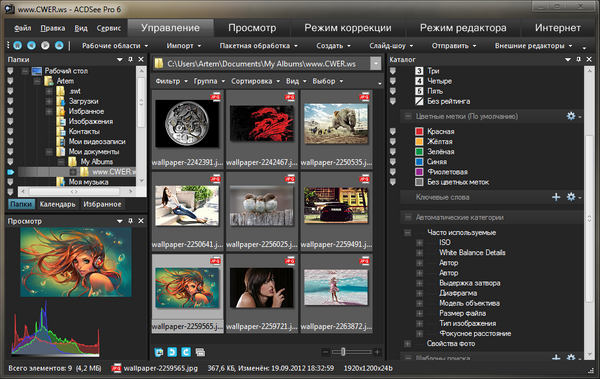
Task: Open the Импорт dropdown
Action: (184, 46)
